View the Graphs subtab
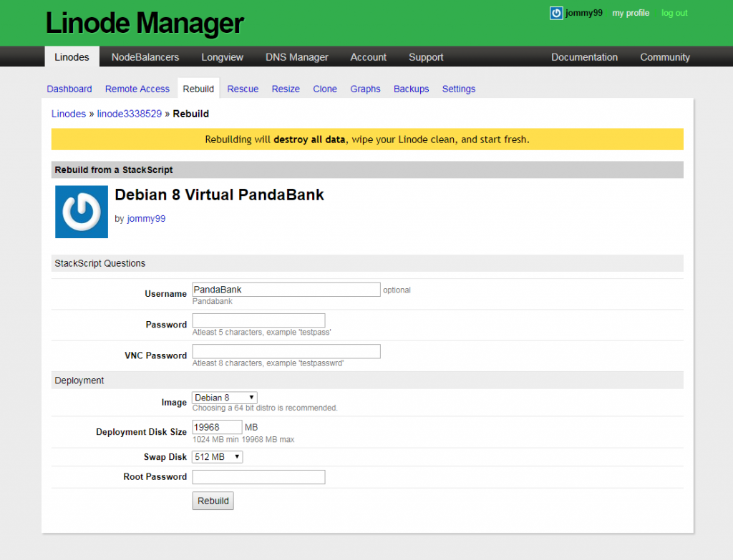733x560 pixels. click(x=366, y=89)
